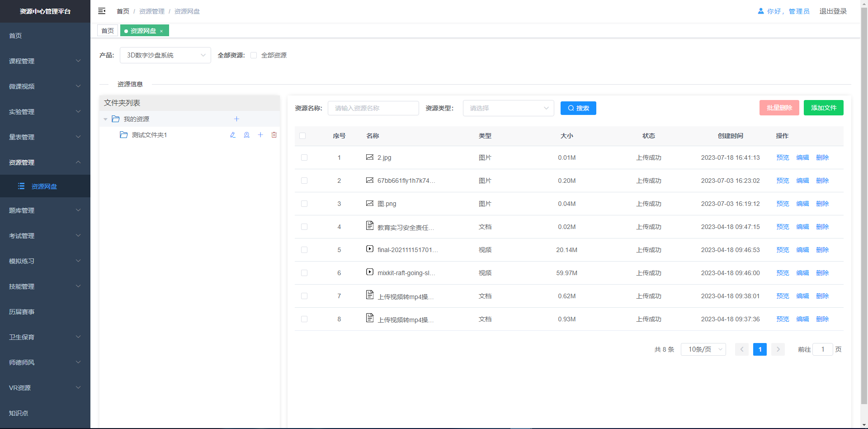Collapse the 我的资源 tree arrow
The width and height of the screenshot is (868, 429).
105,119
